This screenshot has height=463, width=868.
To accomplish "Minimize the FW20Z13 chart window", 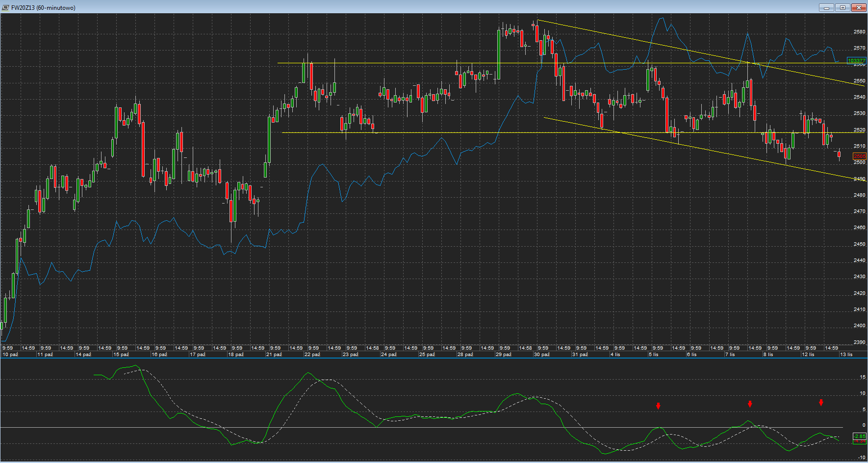I will point(826,7).
